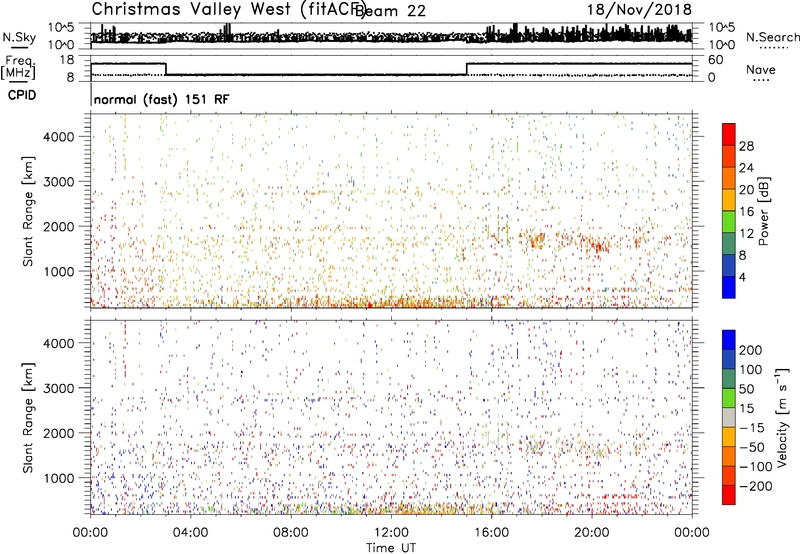Click the '28' power colorbar tick label
Screen dimensions: 800x554
(x=746, y=146)
